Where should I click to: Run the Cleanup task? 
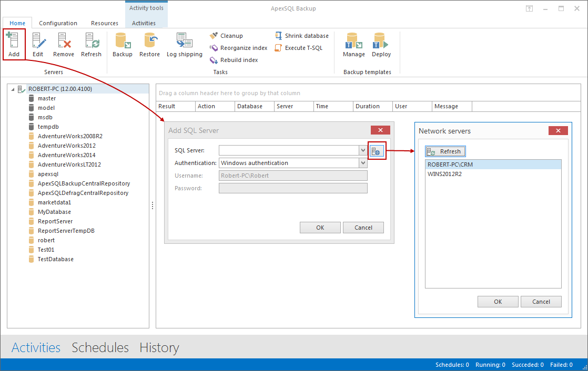226,36
